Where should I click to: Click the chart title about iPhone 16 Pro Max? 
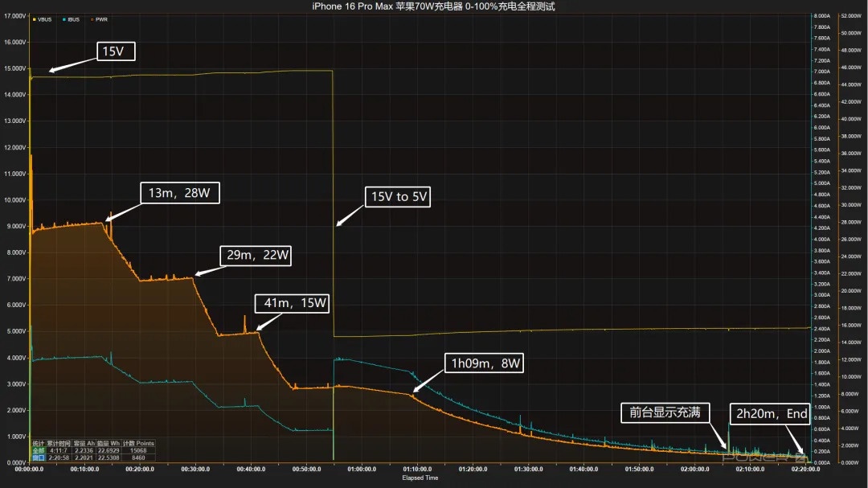(433, 6)
